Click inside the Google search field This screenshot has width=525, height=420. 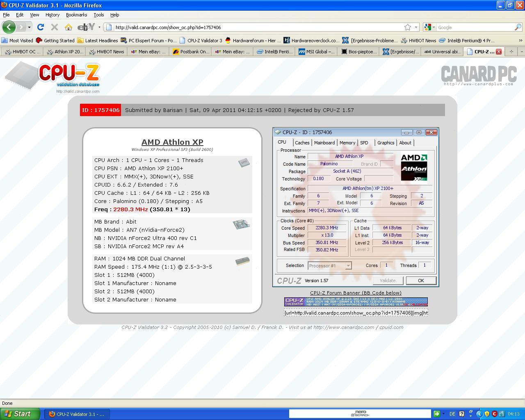[475, 27]
